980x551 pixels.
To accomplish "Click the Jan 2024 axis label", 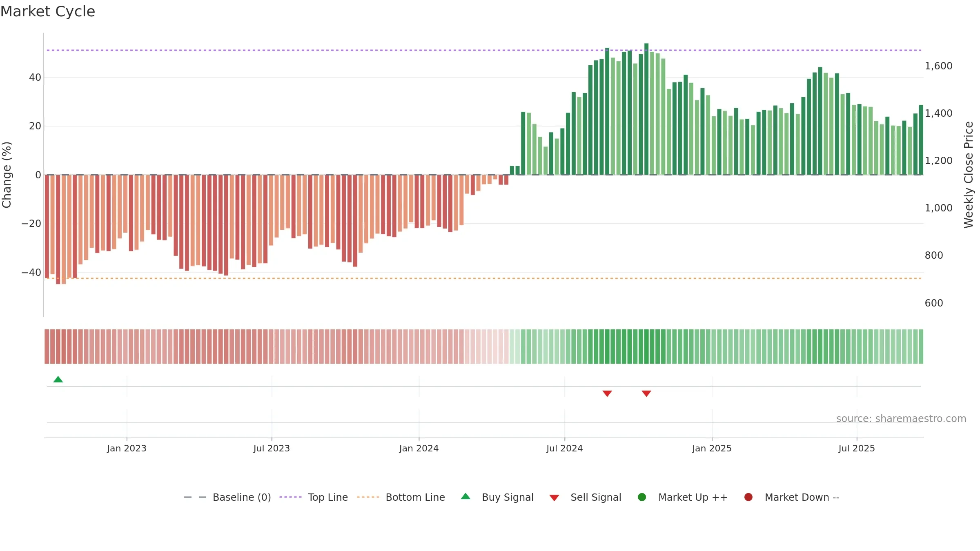I will pyautogui.click(x=419, y=449).
